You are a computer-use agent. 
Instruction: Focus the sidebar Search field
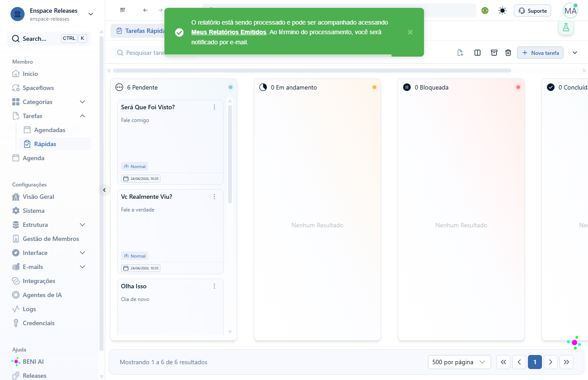tap(49, 39)
